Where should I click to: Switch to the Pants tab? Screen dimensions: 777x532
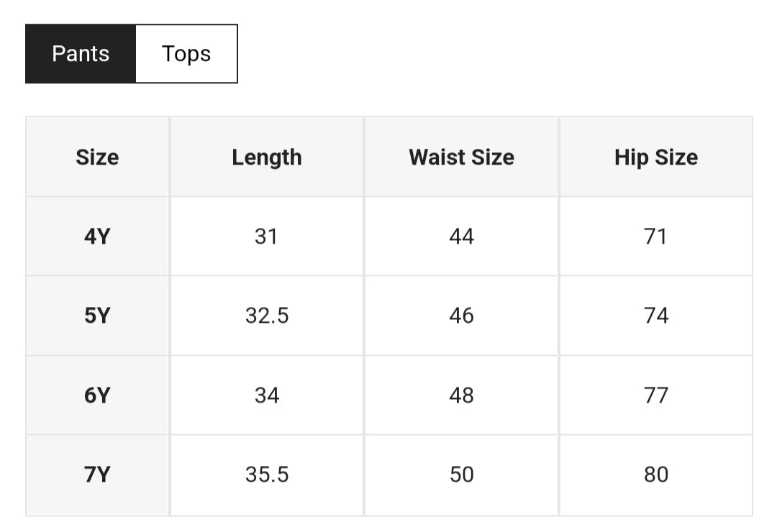tap(81, 54)
